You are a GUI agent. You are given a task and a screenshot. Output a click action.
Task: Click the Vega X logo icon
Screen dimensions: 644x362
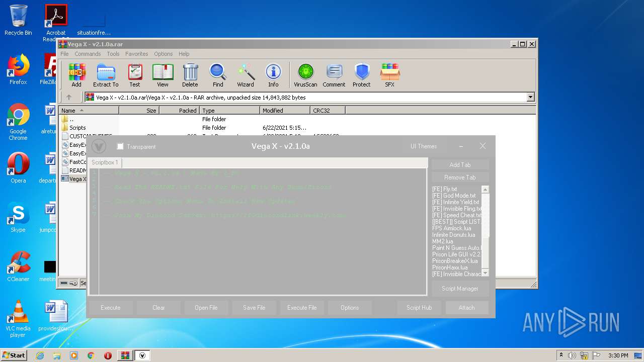point(99,146)
